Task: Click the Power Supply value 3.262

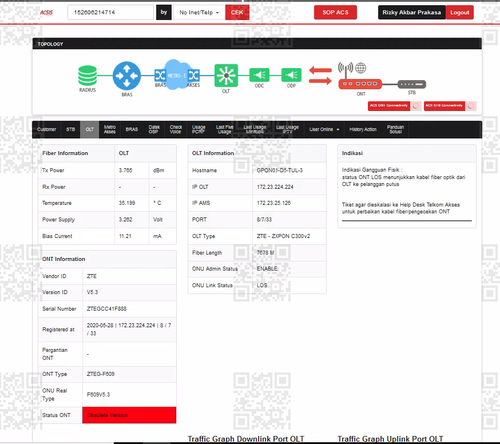Action: tap(125, 219)
